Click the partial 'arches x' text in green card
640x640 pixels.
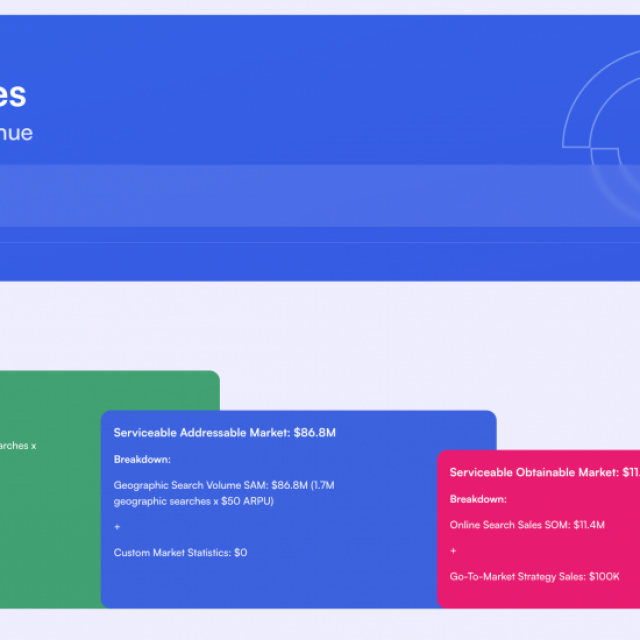click(x=18, y=445)
